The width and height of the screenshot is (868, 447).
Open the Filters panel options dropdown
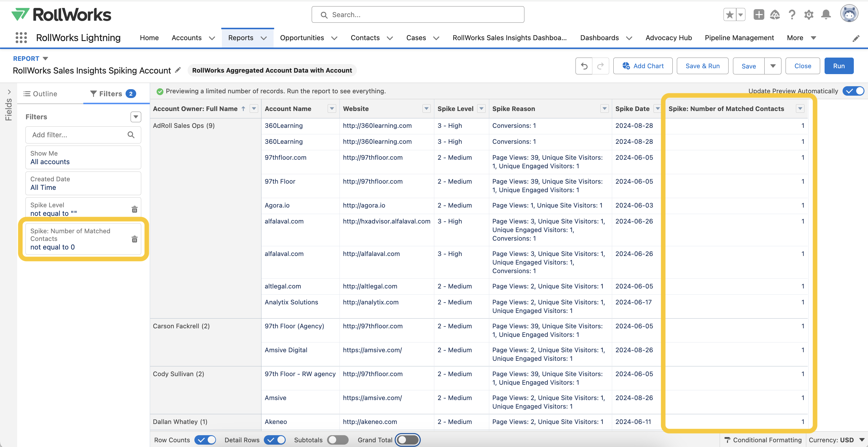click(x=136, y=117)
